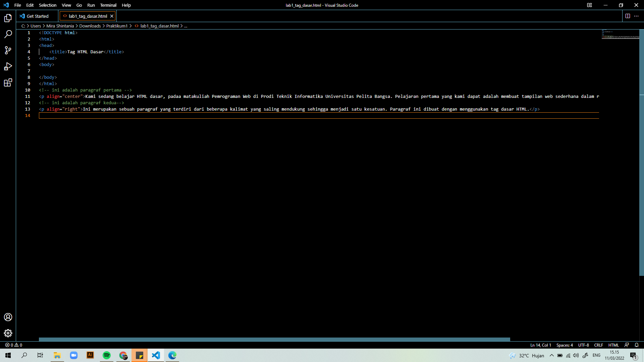
Task: Click Praktikum1 folder in breadcrumb
Action: 117,26
